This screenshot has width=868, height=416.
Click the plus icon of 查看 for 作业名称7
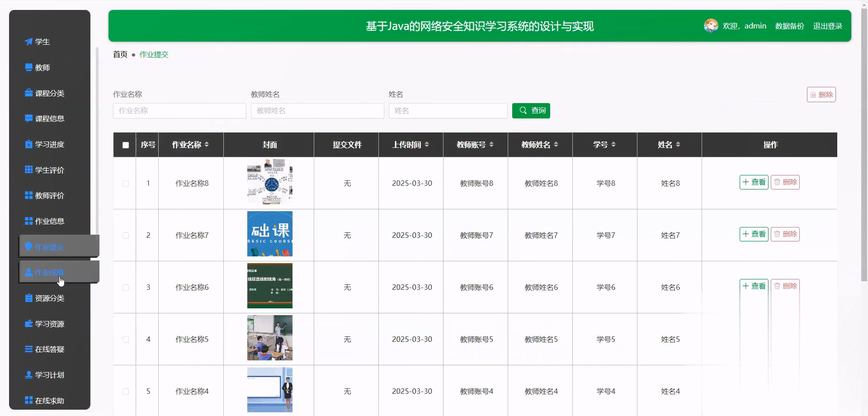(x=746, y=234)
